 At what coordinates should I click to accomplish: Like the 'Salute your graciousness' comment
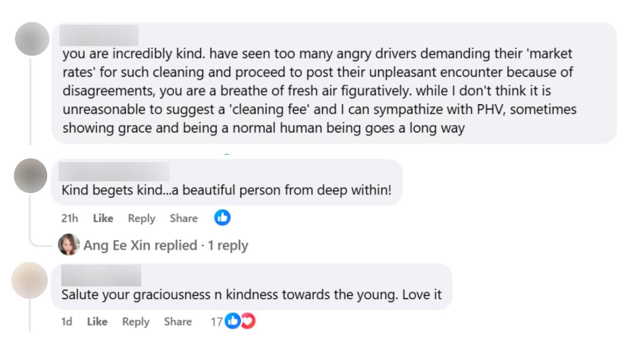(x=97, y=321)
